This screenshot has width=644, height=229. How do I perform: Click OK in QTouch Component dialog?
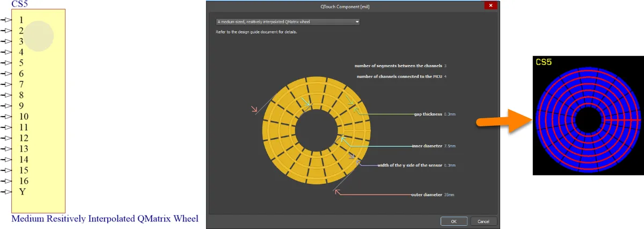(x=453, y=221)
